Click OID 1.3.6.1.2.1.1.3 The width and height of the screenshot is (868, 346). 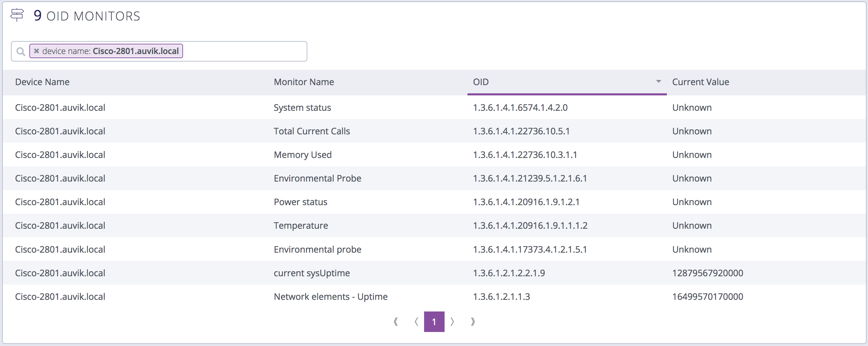(x=501, y=297)
